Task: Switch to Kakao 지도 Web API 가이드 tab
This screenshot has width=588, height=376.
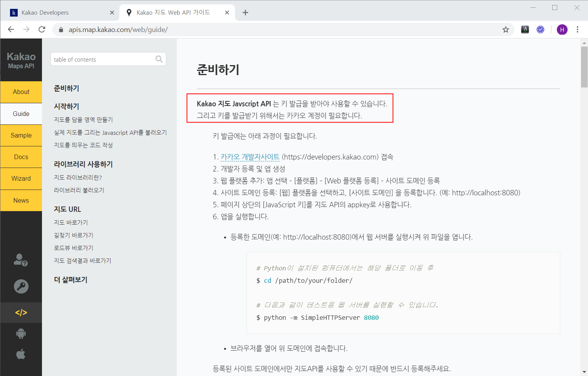Action: pyautogui.click(x=177, y=13)
